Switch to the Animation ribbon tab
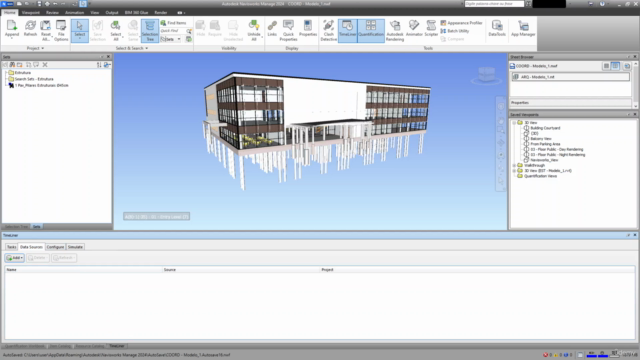Screen dimensions: 640x360 74,13
